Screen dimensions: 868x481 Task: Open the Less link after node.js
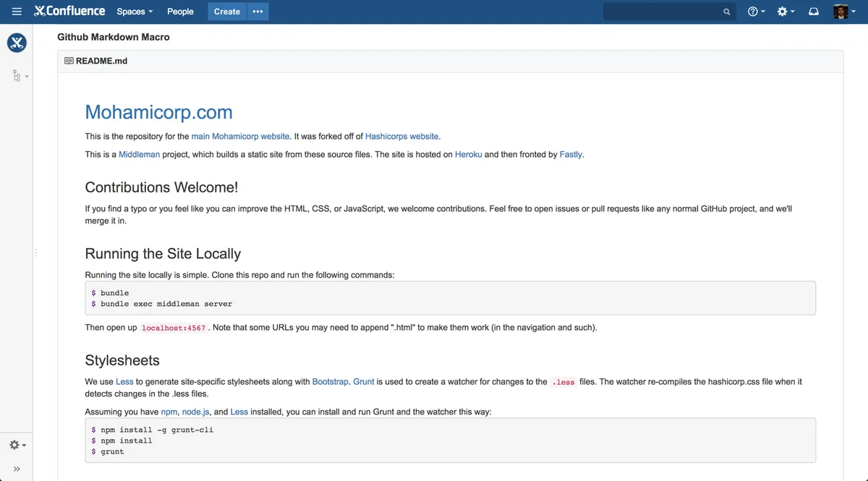click(239, 412)
